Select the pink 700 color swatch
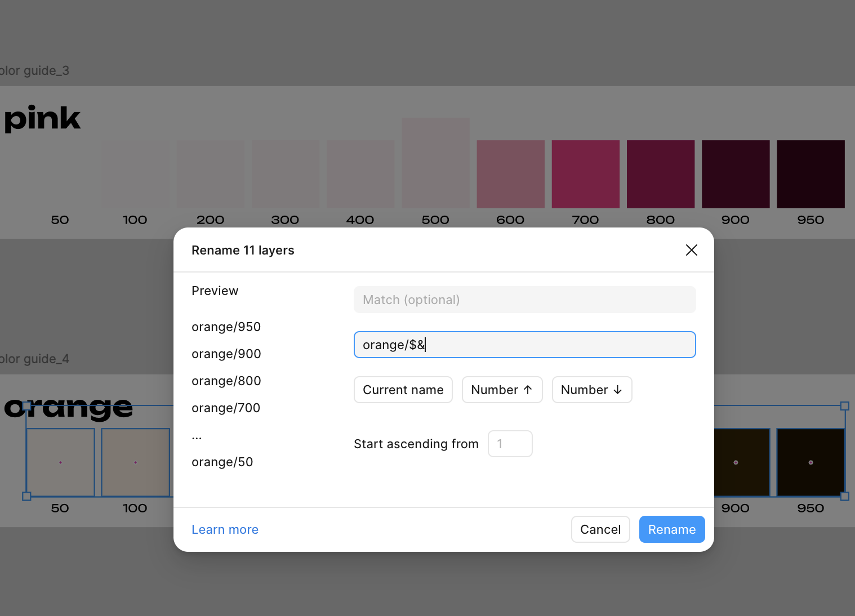 point(585,174)
